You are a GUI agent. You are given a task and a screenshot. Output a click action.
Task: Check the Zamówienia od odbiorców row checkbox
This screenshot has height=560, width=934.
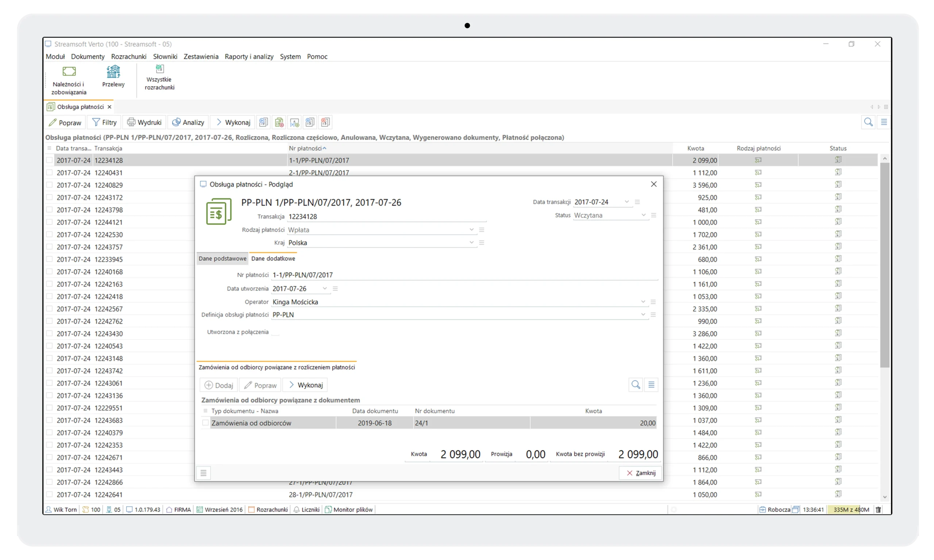pos(205,422)
